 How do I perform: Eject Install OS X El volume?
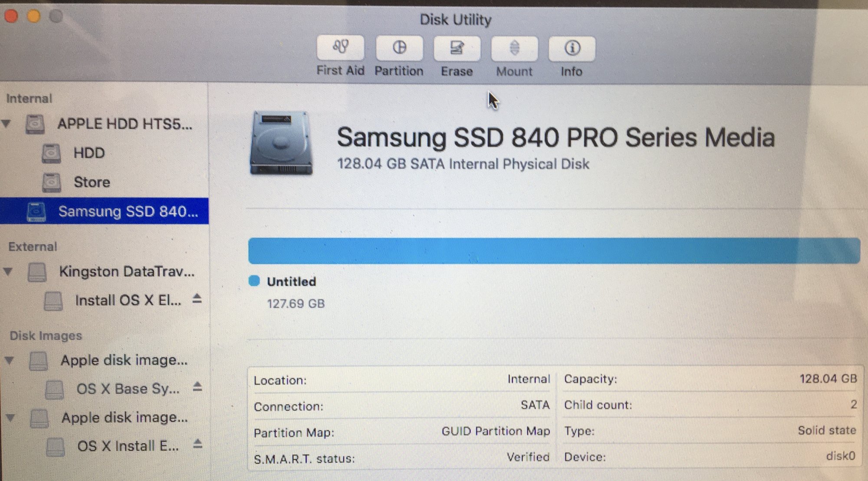(197, 299)
